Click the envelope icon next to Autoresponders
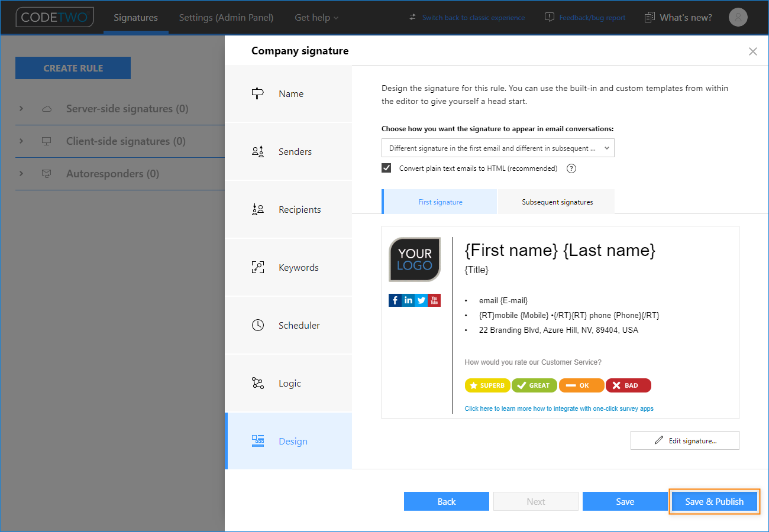The image size is (769, 532). point(46,174)
